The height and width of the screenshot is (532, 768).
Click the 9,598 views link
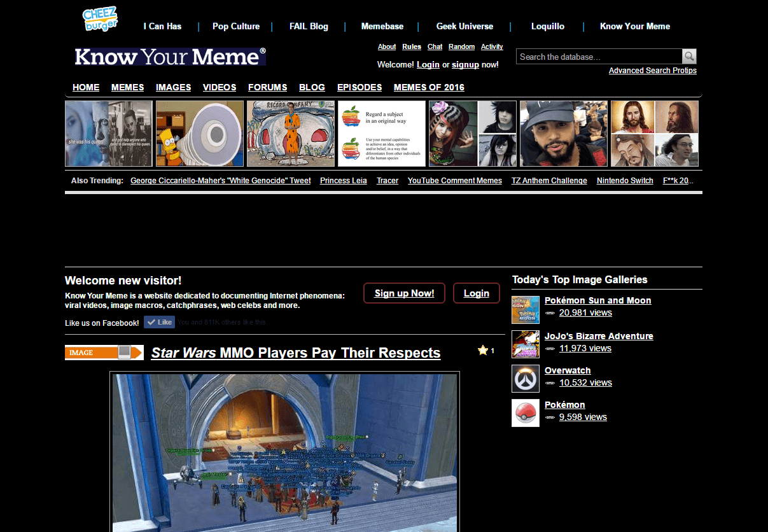(x=583, y=417)
